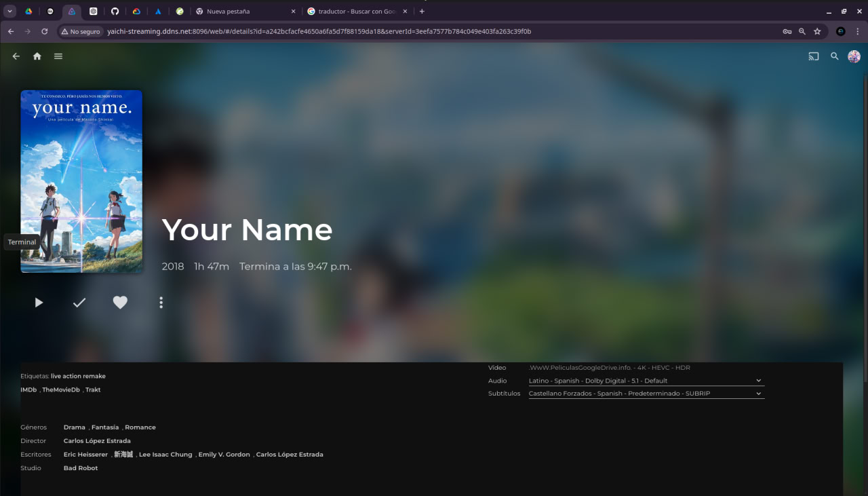
Task: Open the user profile avatar
Action: 854,56
